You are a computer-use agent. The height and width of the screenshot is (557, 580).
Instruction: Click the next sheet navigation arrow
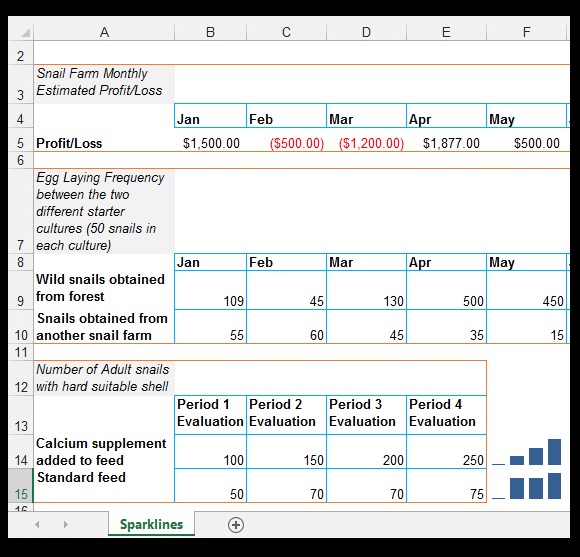click(65, 524)
